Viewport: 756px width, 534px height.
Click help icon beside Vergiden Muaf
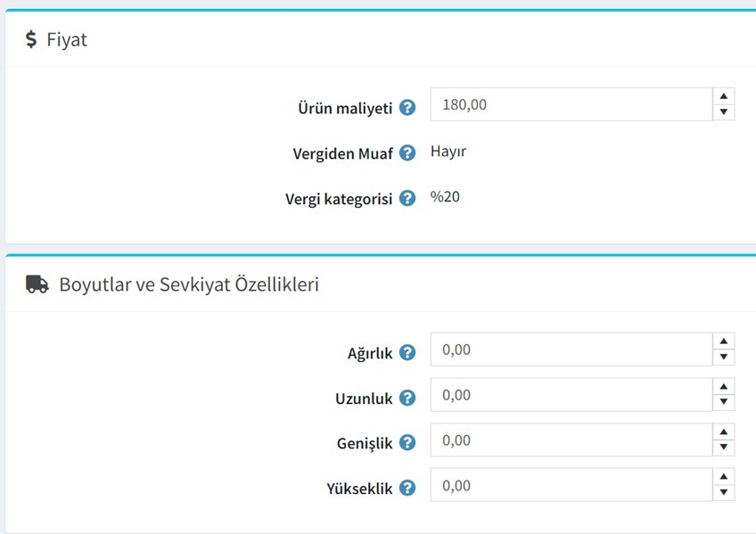pyautogui.click(x=407, y=152)
